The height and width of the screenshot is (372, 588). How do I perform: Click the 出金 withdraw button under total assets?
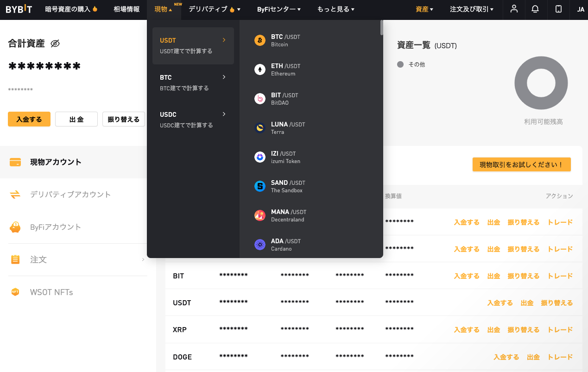point(76,119)
